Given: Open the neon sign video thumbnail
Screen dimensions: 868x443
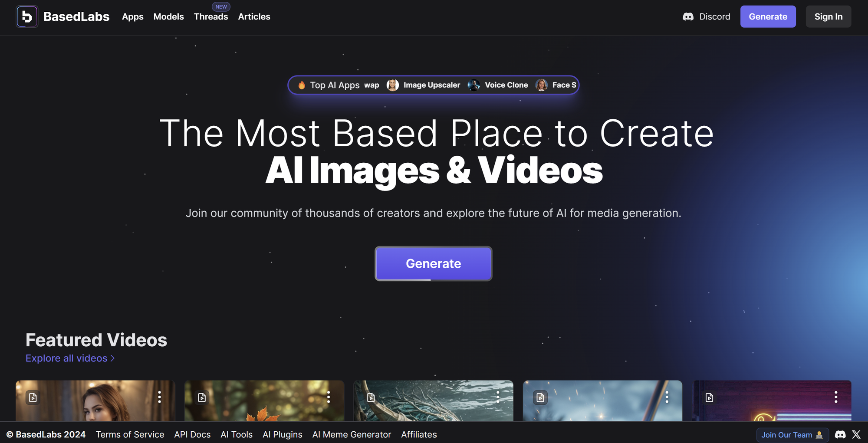Looking at the screenshot, I should pyautogui.click(x=772, y=401).
